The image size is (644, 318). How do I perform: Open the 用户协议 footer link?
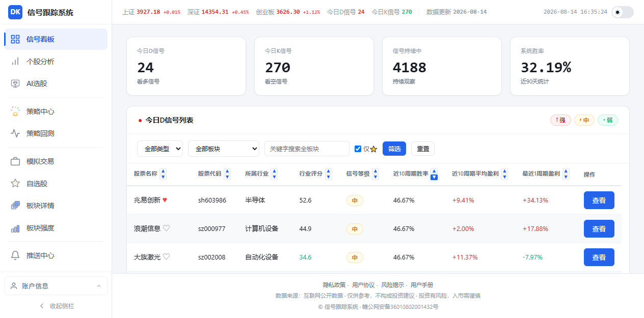(363, 285)
